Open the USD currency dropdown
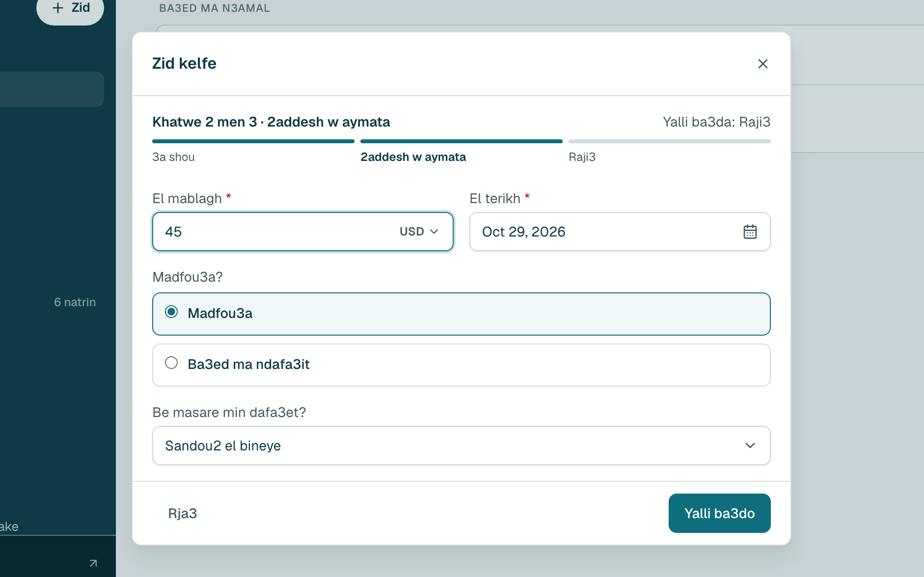 [419, 232]
